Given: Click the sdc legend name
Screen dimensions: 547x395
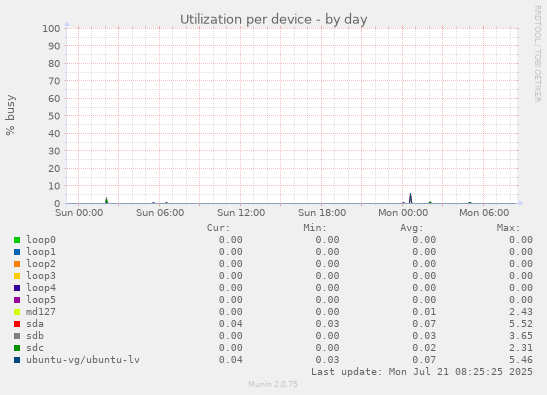Looking at the screenshot, I should tap(35, 348).
